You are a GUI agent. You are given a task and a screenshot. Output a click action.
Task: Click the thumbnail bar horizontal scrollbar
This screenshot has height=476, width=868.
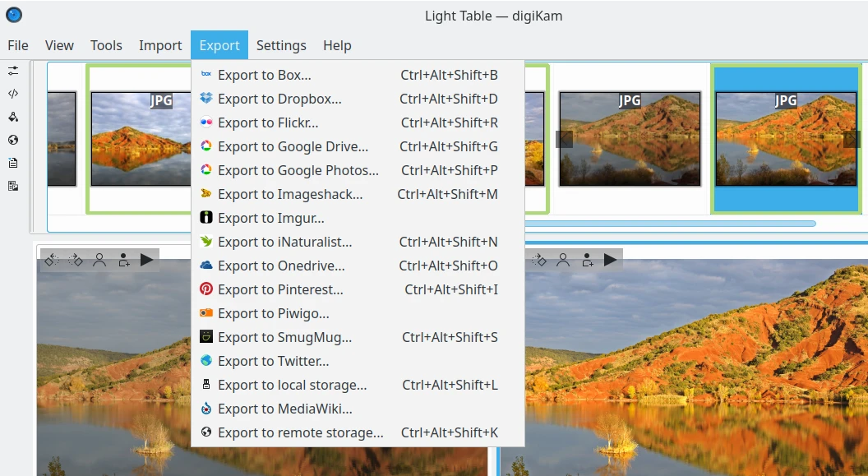(x=670, y=223)
